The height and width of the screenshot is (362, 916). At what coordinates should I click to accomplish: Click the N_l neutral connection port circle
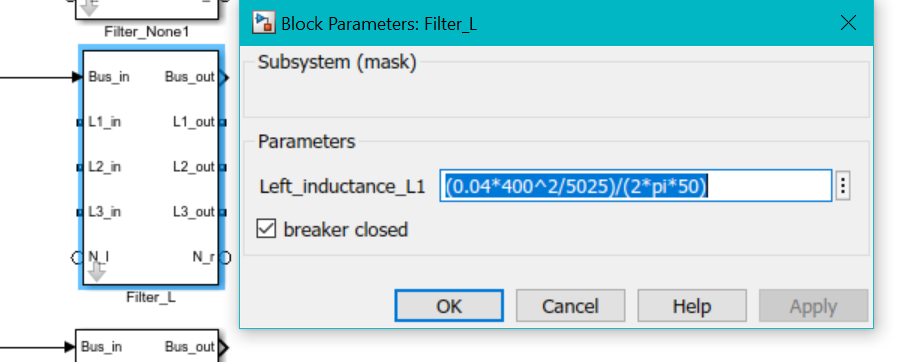[x=77, y=257]
